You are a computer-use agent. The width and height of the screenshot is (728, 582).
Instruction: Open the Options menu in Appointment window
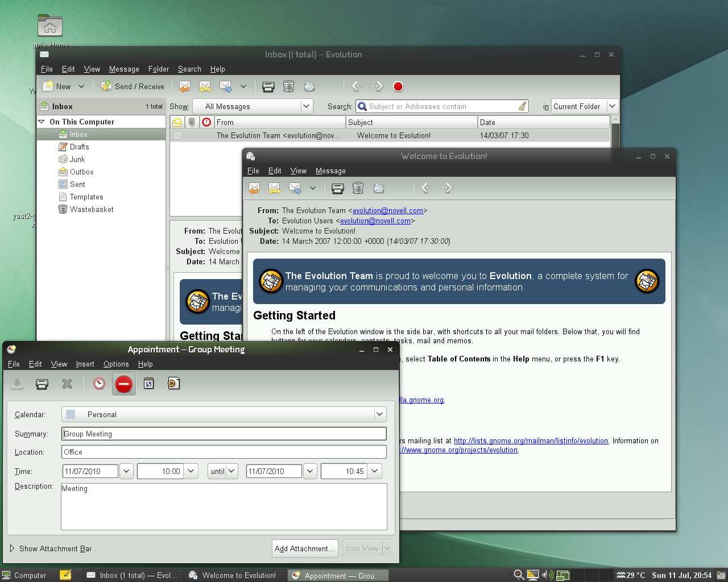[116, 364]
